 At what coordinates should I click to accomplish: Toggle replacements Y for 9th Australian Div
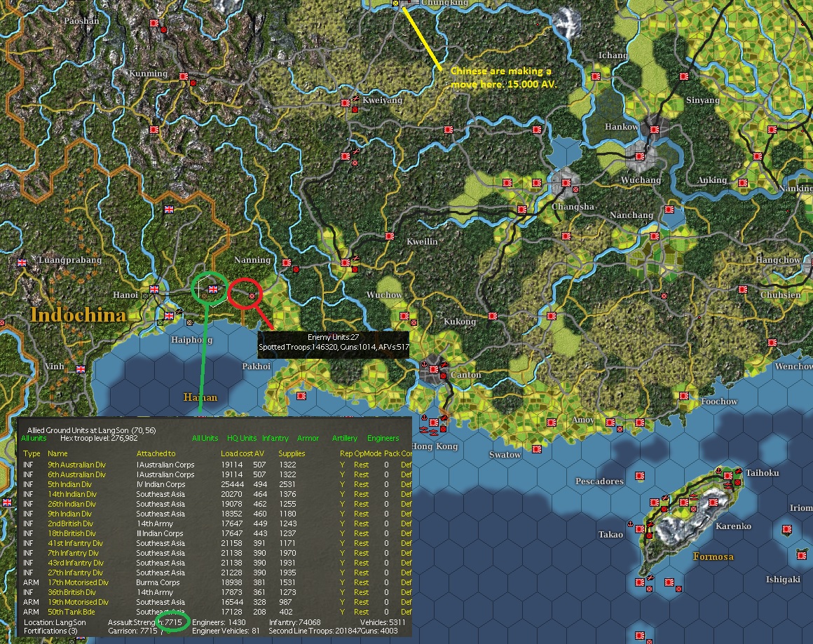coord(342,465)
